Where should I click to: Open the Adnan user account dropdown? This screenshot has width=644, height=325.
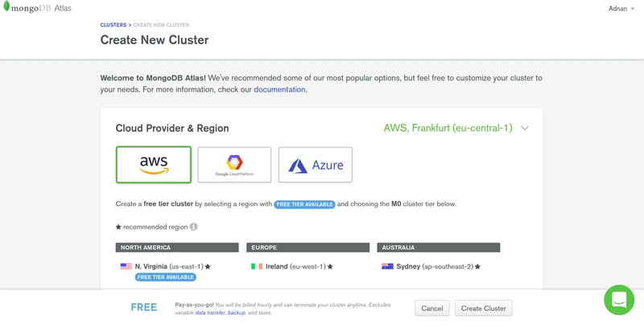point(621,9)
